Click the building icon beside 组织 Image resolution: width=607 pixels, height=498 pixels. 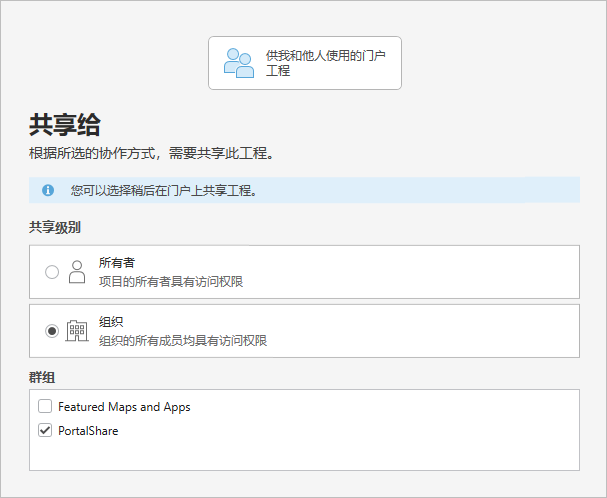tap(77, 331)
